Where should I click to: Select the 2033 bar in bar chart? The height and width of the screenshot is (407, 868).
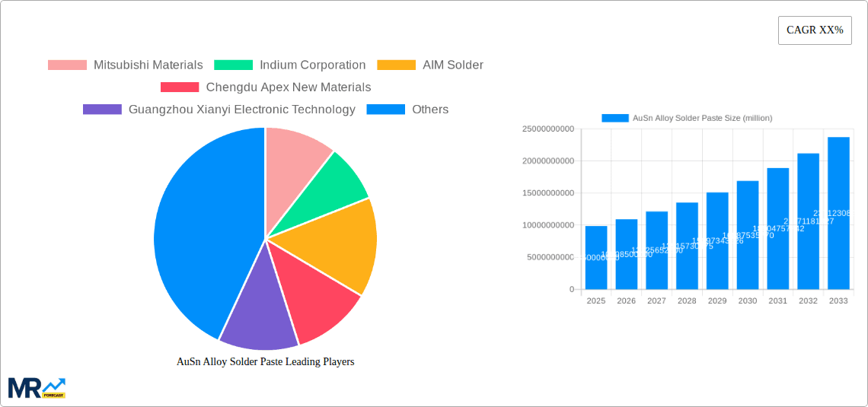(838, 214)
